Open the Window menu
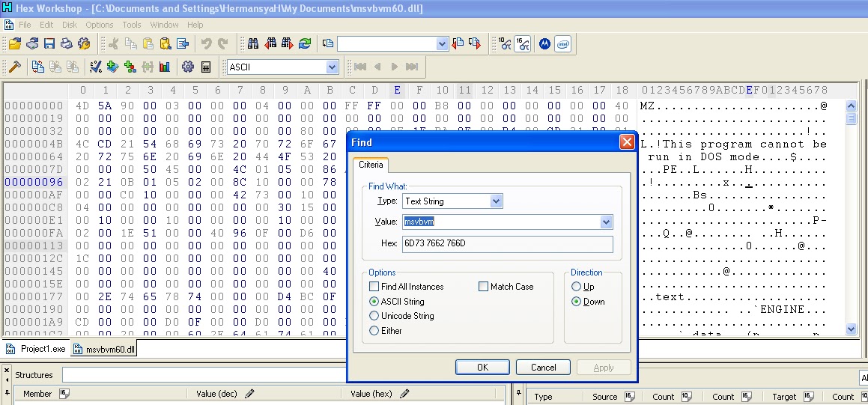This screenshot has height=405, width=868. [165, 25]
